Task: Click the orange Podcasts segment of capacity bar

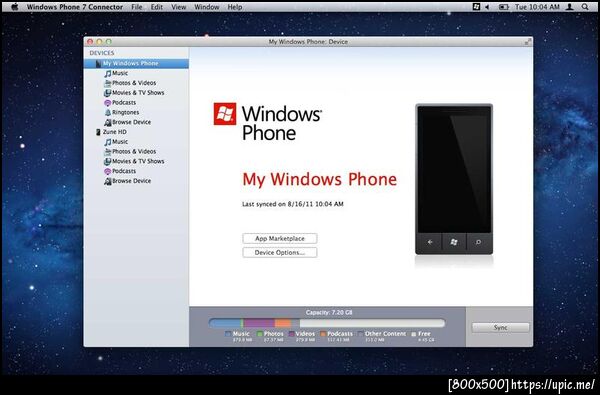Action: click(x=283, y=323)
